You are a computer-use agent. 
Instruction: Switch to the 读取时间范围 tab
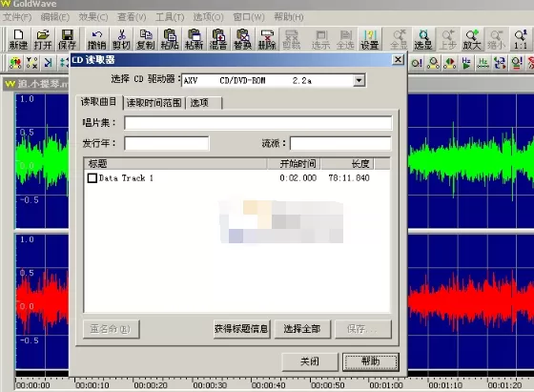(154, 103)
